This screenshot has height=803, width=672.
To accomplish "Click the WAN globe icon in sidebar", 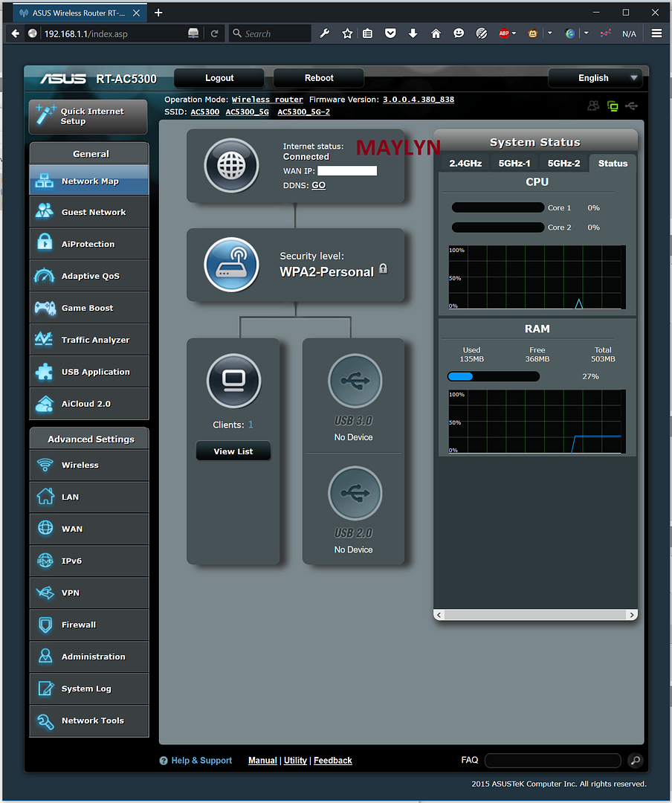I will [x=45, y=528].
